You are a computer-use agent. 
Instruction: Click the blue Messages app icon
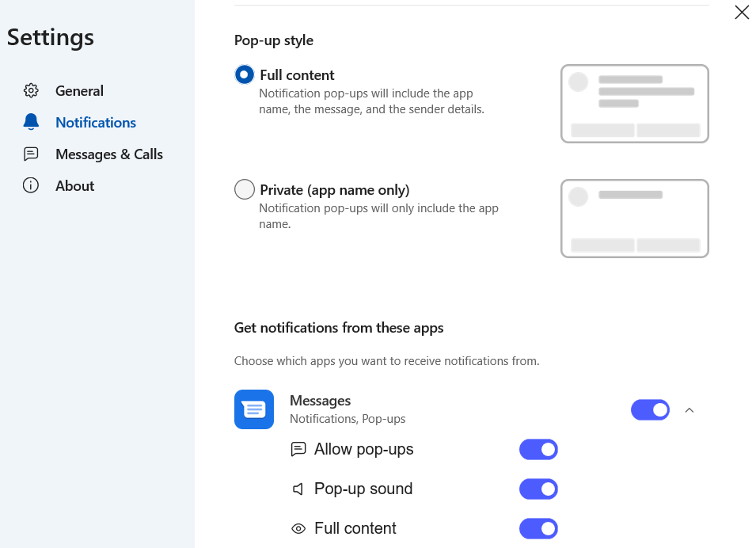pos(254,409)
